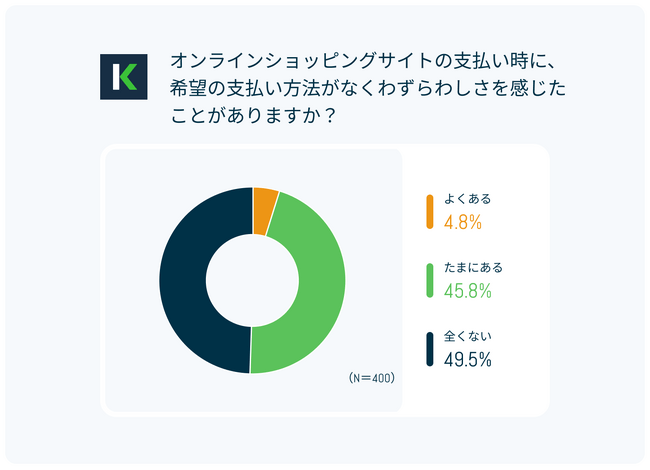Click the K logo icon
Image resolution: width=650 pixels, height=470 pixels.
[x=124, y=77]
